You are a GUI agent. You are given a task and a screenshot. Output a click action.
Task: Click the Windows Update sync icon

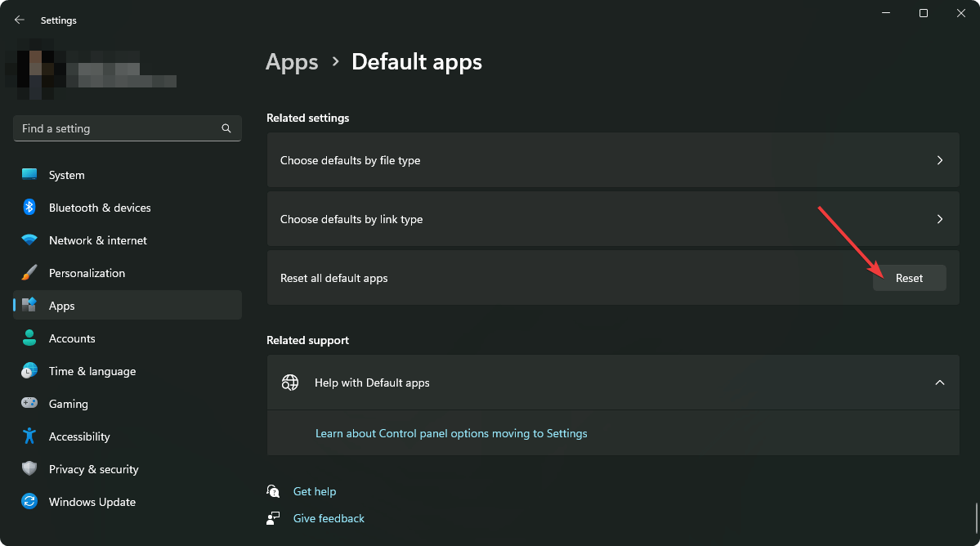[x=29, y=502]
